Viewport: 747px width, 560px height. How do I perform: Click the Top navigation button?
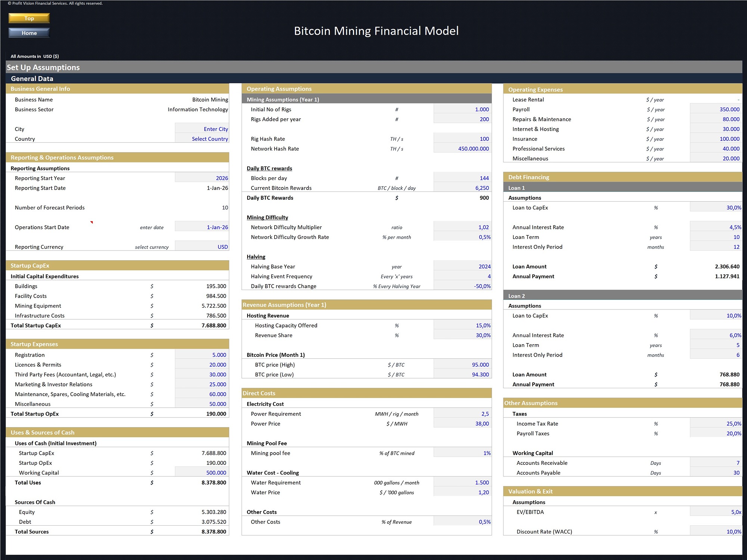pyautogui.click(x=29, y=18)
